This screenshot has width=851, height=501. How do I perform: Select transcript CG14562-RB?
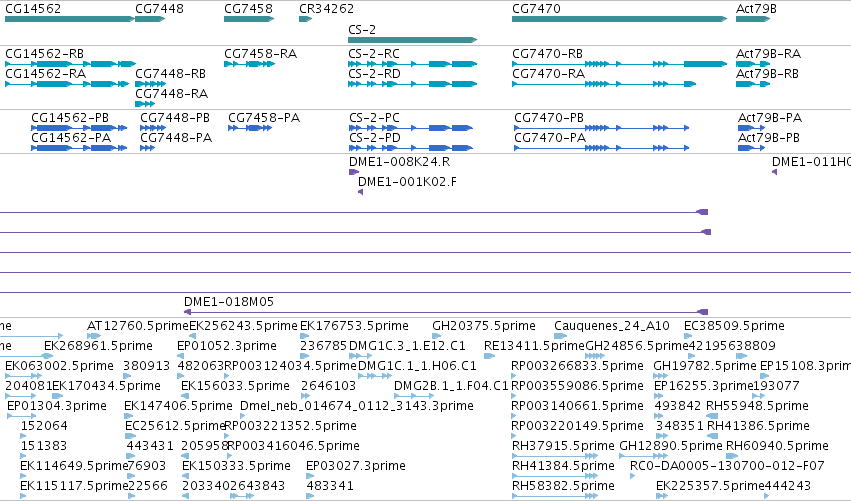pos(70,64)
